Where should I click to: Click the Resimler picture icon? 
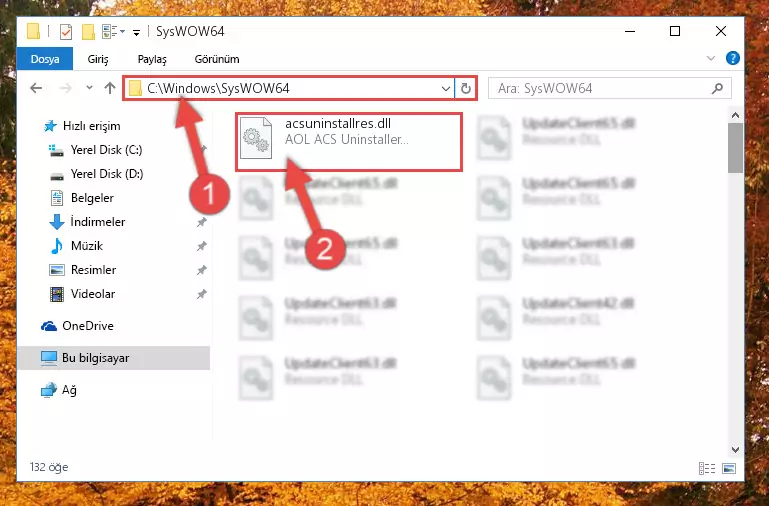pyautogui.click(x=57, y=270)
